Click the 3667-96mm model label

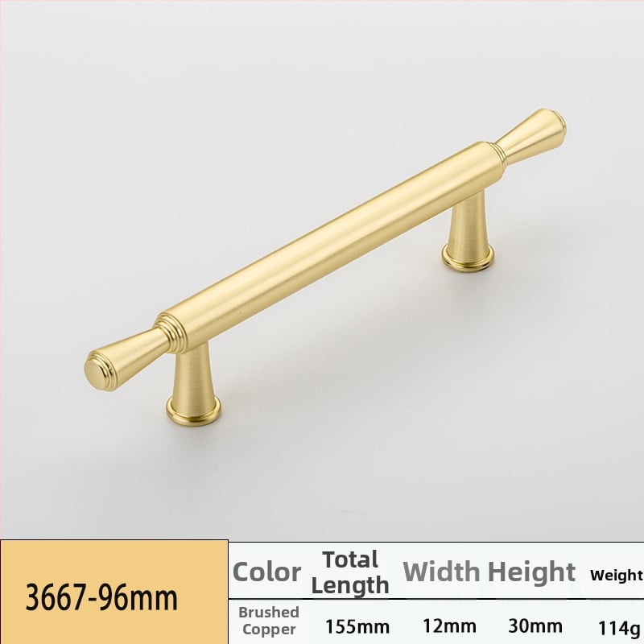coord(101,597)
